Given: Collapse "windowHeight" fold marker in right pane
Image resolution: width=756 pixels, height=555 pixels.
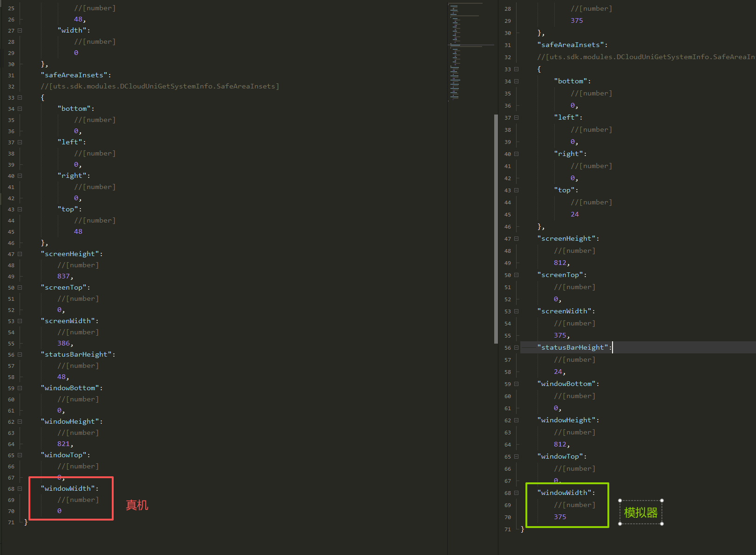Looking at the screenshot, I should tap(516, 420).
